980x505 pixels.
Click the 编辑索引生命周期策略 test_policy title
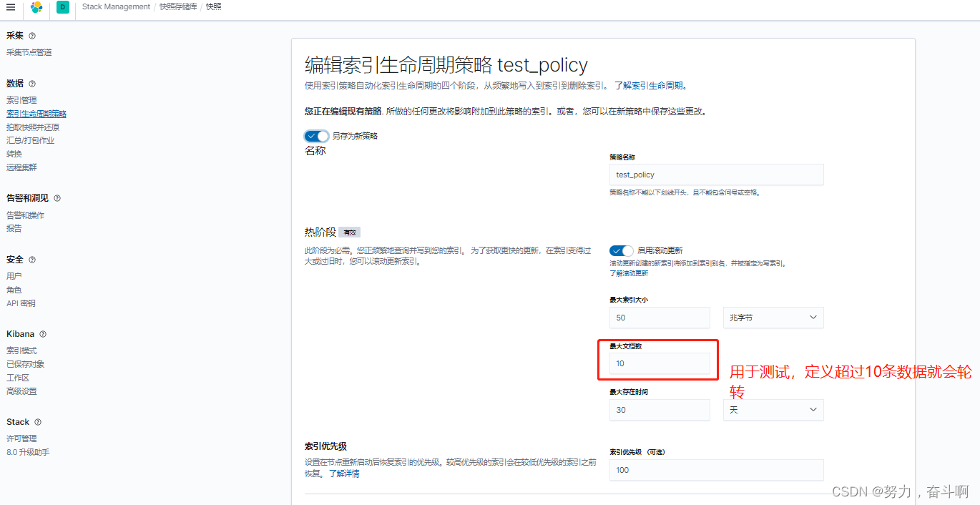click(446, 65)
